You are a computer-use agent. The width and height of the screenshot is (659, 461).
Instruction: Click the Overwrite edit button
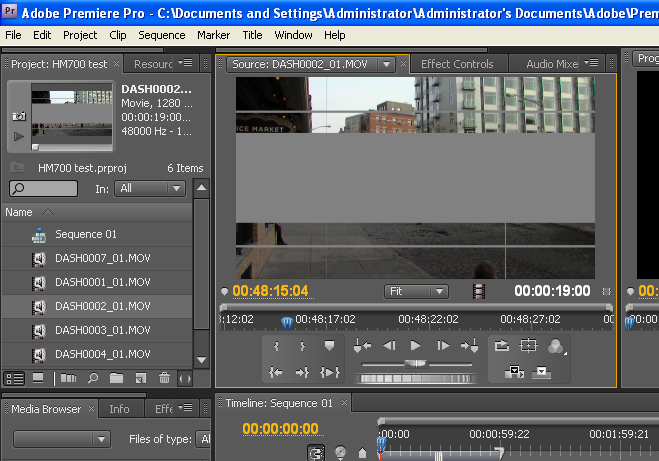541,372
